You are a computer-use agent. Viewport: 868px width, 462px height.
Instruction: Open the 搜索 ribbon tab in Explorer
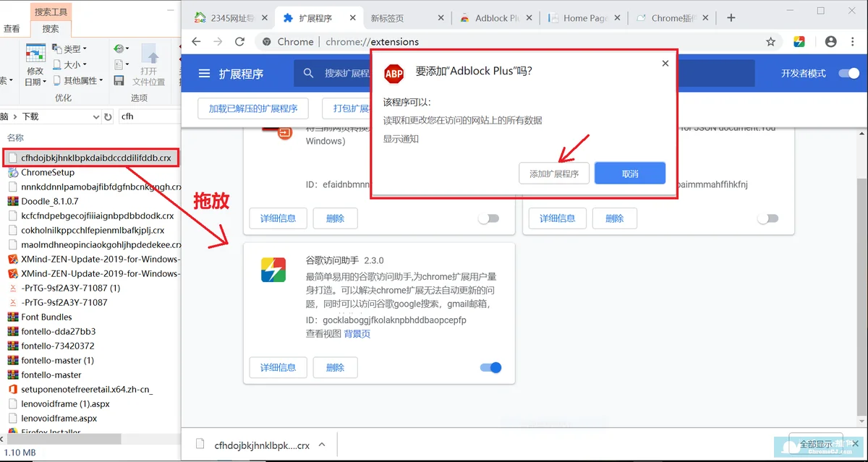pyautogui.click(x=51, y=29)
